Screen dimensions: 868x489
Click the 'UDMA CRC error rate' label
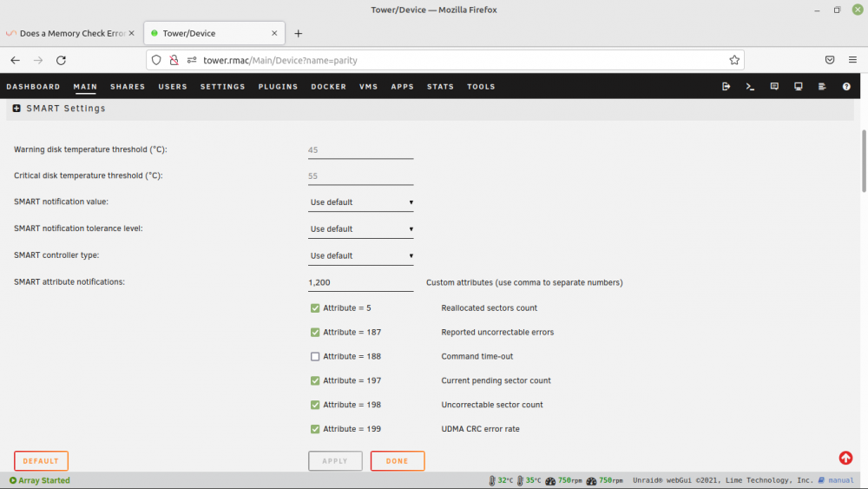point(480,429)
